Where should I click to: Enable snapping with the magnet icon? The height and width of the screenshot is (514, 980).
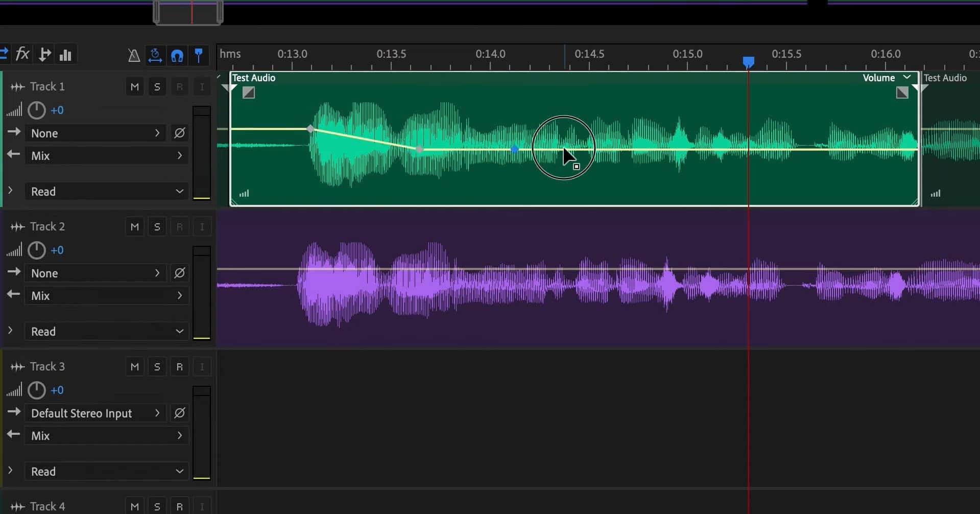click(x=177, y=56)
